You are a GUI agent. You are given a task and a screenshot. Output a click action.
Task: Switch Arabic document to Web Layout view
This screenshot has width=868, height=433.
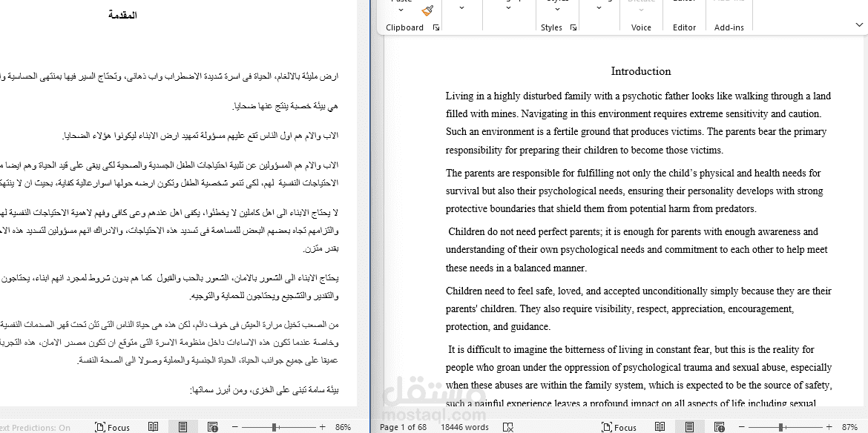click(213, 427)
